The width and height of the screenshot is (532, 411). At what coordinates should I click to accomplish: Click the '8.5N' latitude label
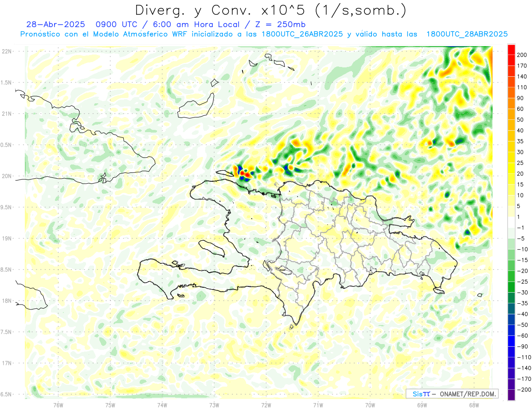[6, 270]
